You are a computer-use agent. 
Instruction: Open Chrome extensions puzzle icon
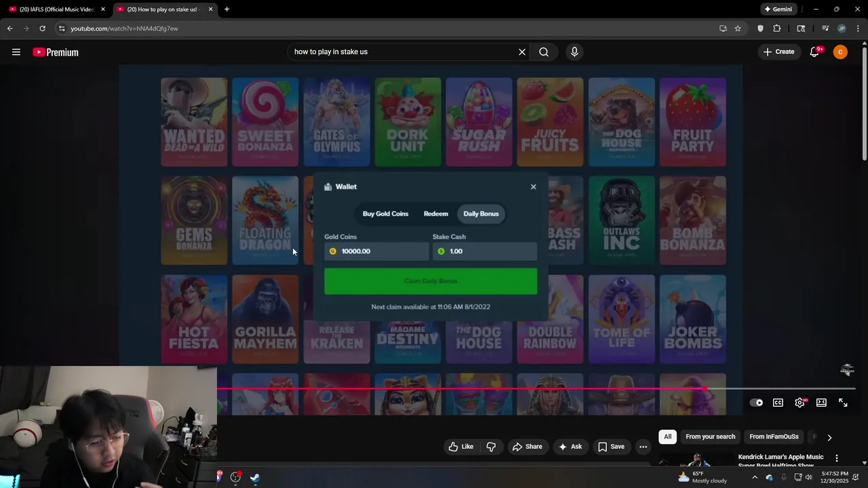777,28
